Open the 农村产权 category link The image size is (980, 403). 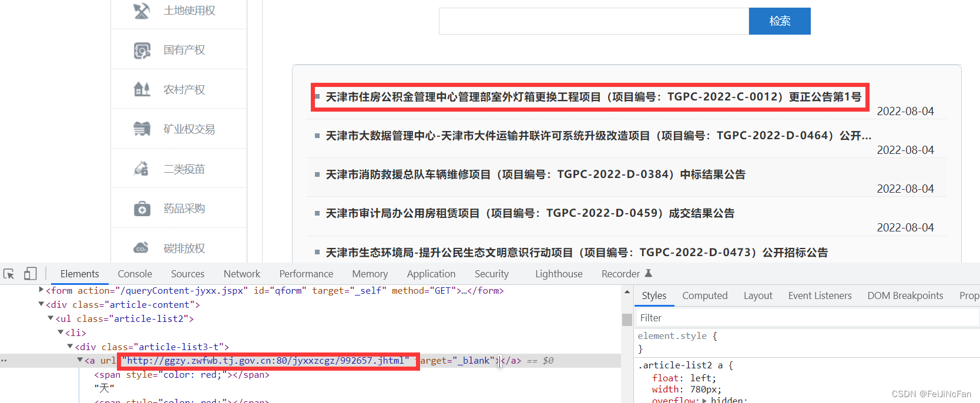[x=184, y=89]
